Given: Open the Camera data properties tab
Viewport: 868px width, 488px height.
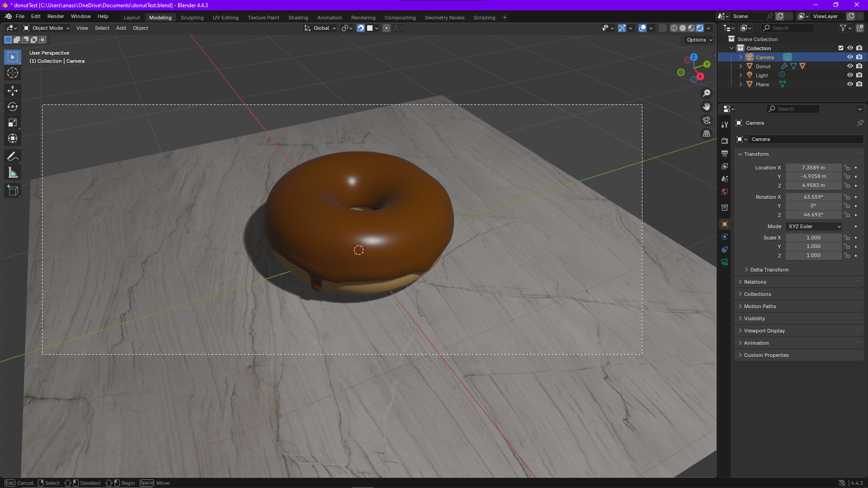Looking at the screenshot, I should 725,262.
